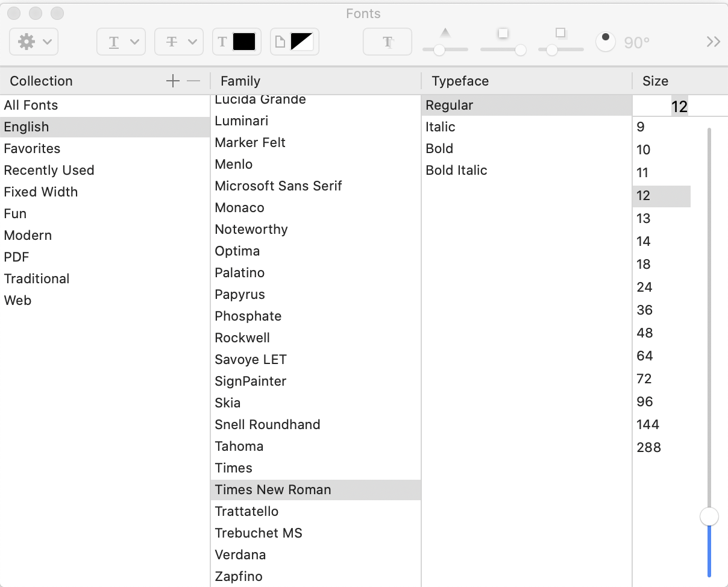
Task: Add a new collection with plus icon
Action: [x=173, y=81]
